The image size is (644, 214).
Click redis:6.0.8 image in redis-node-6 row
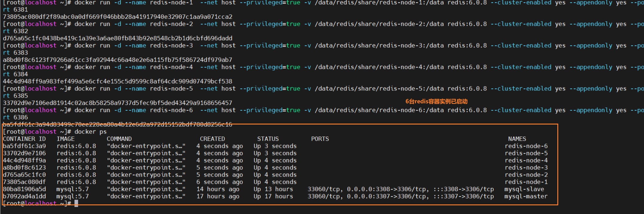pyautogui.click(x=76, y=146)
